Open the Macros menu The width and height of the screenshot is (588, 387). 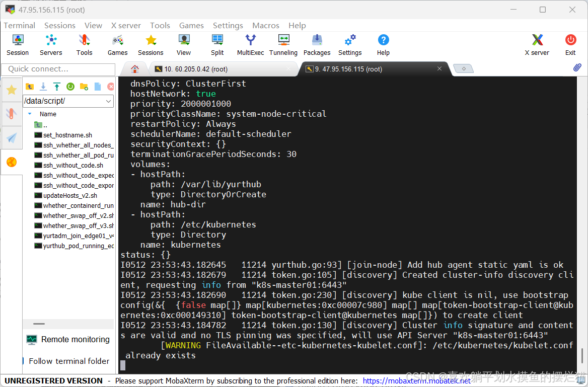point(266,26)
